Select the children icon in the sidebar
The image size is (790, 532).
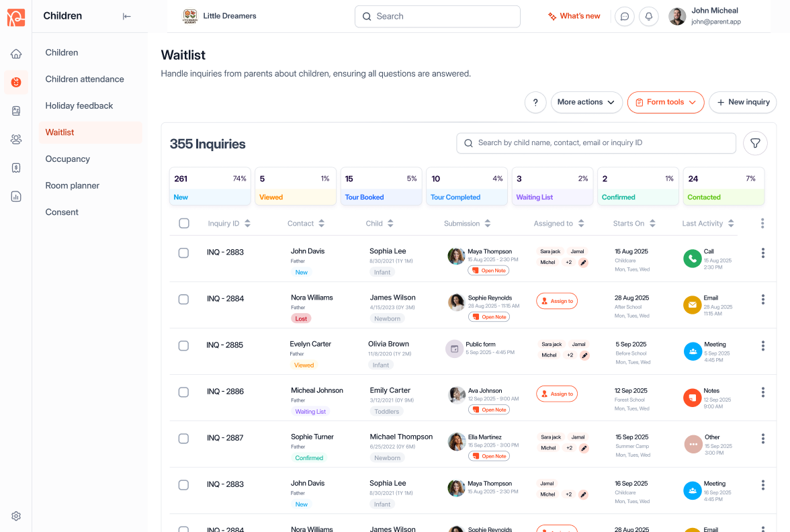[x=16, y=82]
